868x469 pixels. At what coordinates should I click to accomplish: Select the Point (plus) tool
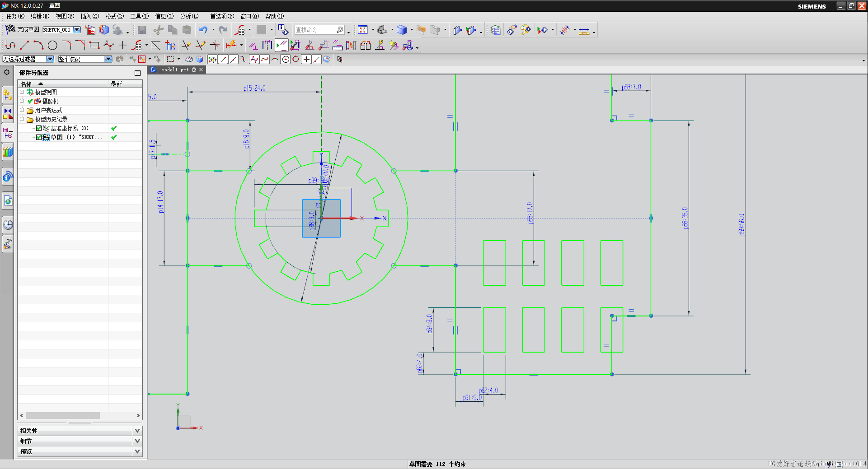[122, 45]
